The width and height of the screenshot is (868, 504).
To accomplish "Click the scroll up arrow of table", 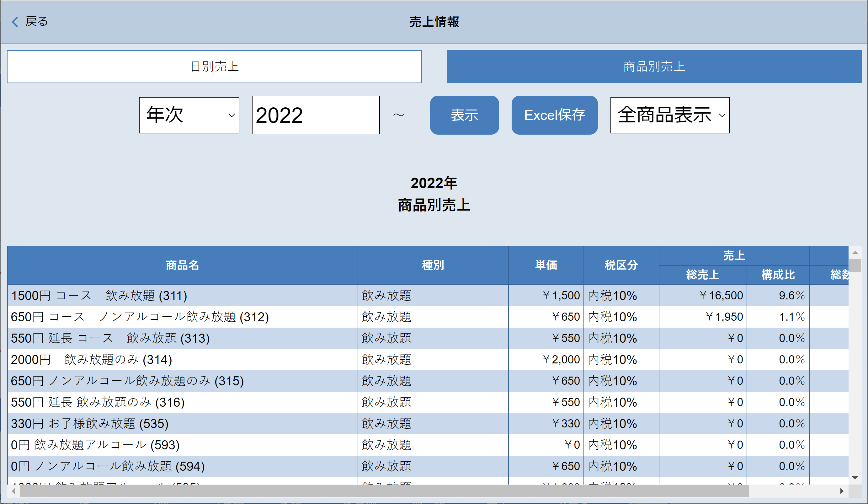I will pyautogui.click(x=855, y=253).
